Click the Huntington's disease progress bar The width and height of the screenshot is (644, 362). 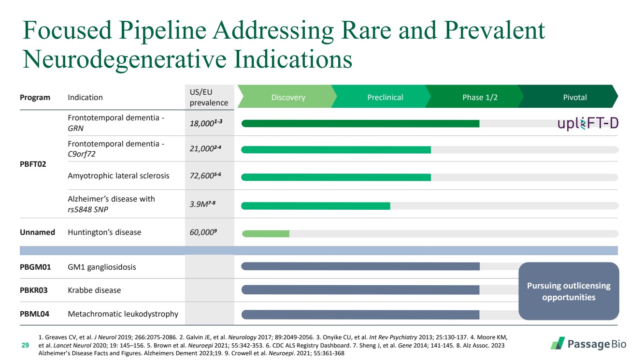[265, 234]
